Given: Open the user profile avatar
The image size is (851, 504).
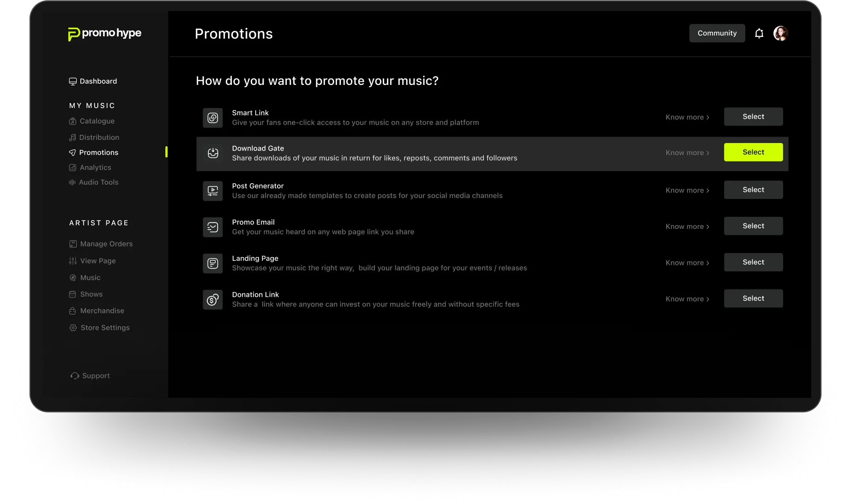Looking at the screenshot, I should click(x=780, y=33).
